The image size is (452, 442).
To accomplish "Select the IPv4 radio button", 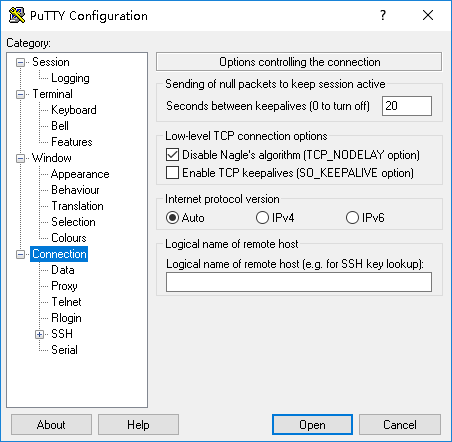I will pos(262,218).
